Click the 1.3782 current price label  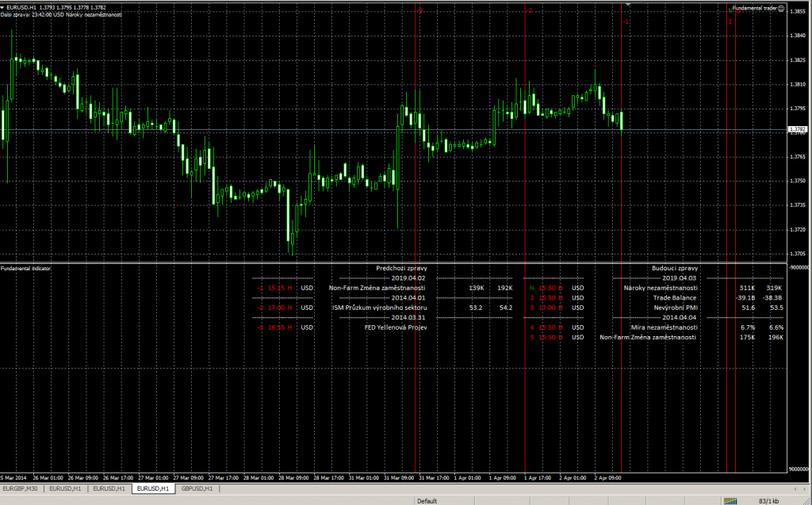click(797, 129)
